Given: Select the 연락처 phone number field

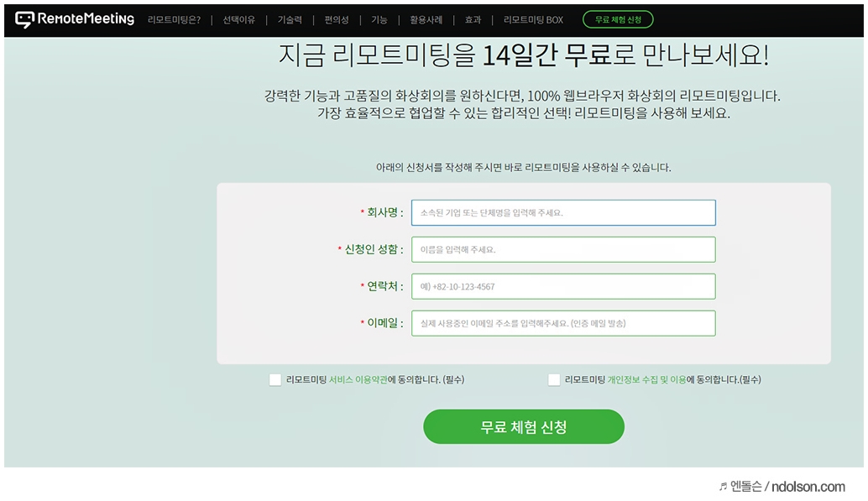Looking at the screenshot, I should [563, 286].
